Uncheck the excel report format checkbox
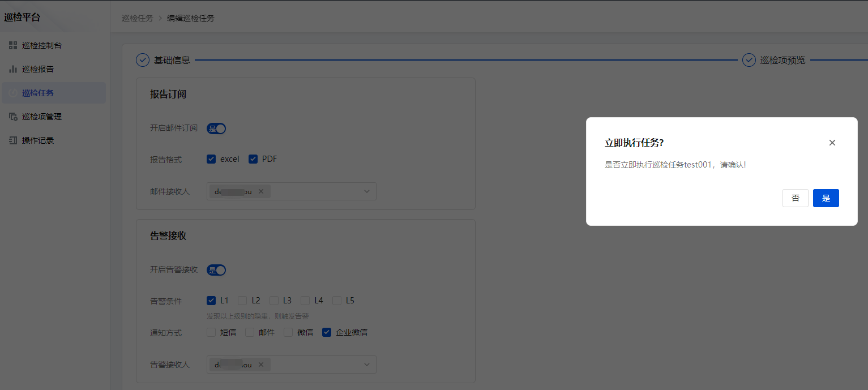 coord(211,159)
